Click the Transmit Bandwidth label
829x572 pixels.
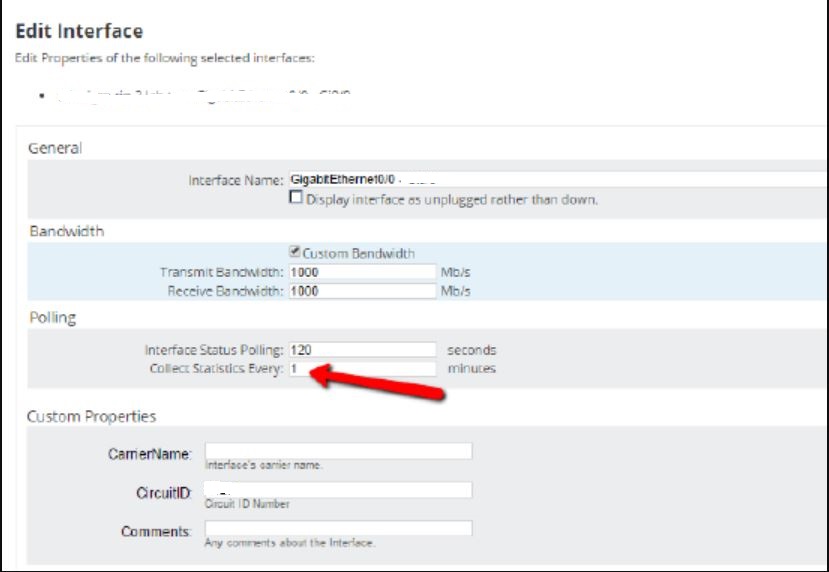tap(222, 272)
